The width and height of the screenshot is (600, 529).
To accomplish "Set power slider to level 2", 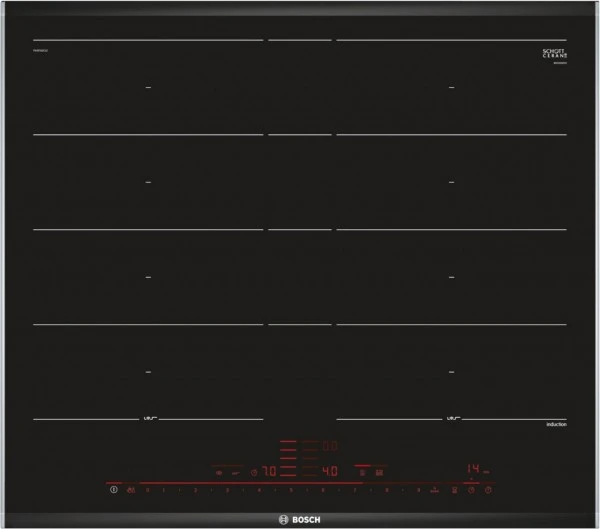I will point(195,490).
